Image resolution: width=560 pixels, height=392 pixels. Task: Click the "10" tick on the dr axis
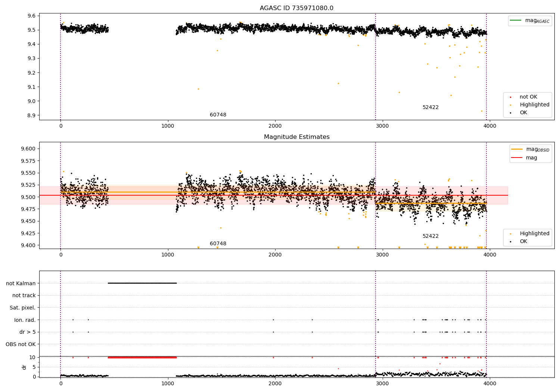tap(32, 357)
